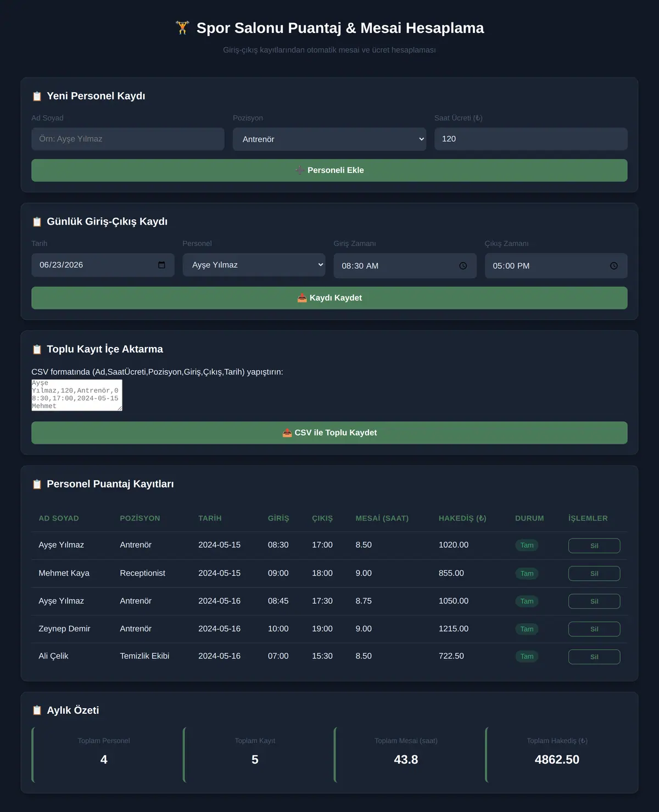This screenshot has width=659, height=812.
Task: Expand the Personel dropdown showing Ayşe Yılmaz
Action: click(x=254, y=265)
